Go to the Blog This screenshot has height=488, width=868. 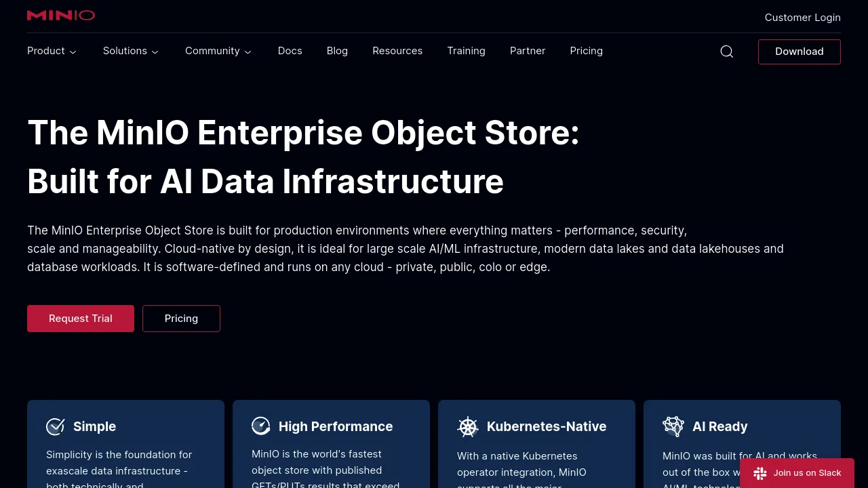point(337,51)
